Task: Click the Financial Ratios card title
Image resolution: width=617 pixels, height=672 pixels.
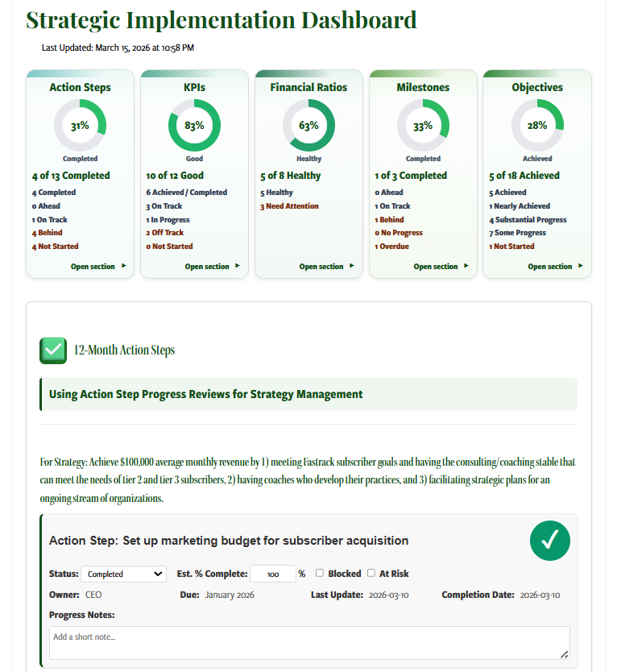Action: pyautogui.click(x=308, y=88)
